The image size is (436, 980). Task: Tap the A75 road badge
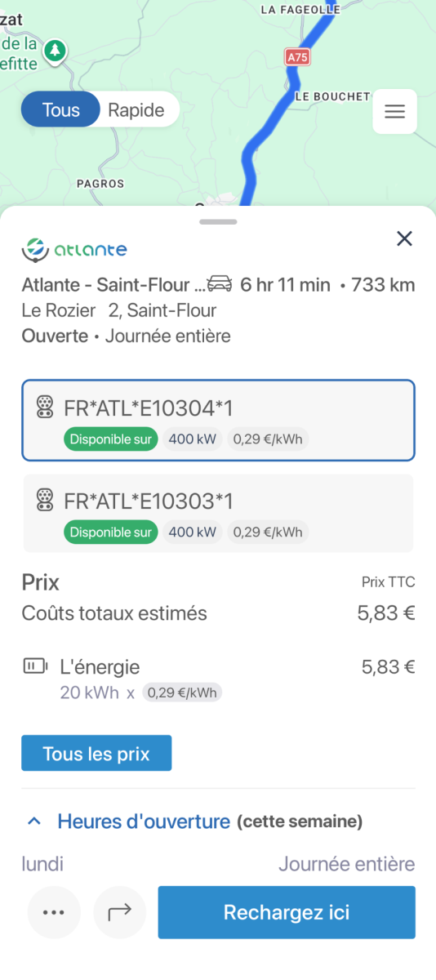click(x=298, y=56)
